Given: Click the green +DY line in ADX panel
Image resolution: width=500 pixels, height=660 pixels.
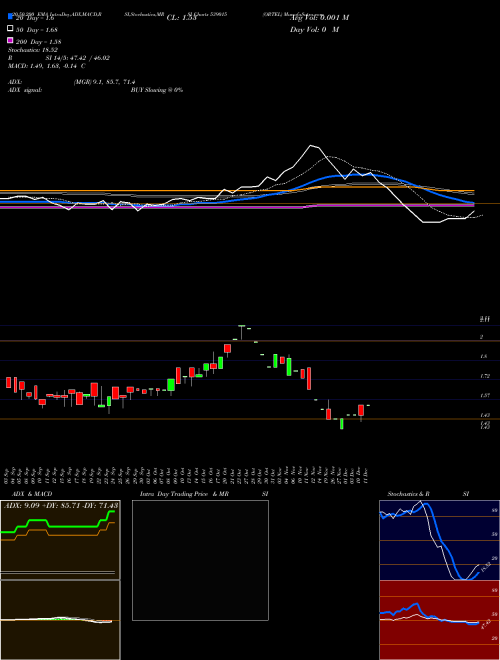Looking at the screenshot, I should [x=58, y=524].
